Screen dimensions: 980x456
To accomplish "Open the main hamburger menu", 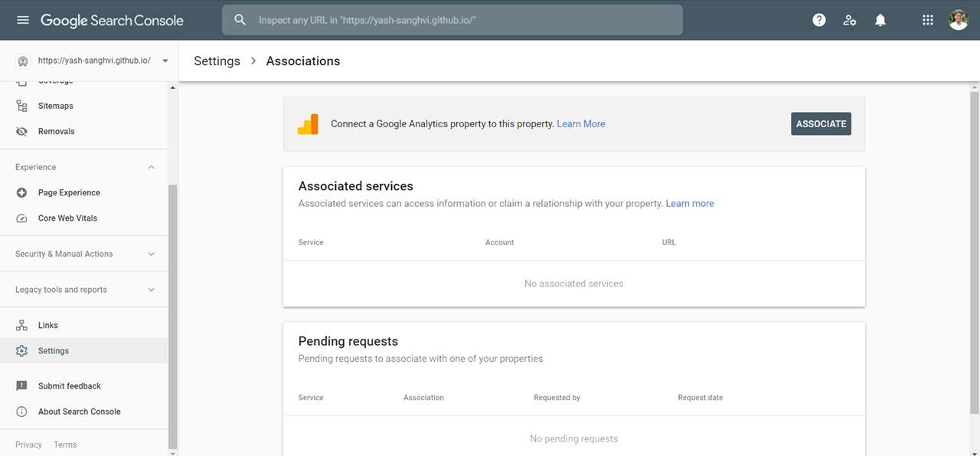I will pyautogui.click(x=22, y=20).
